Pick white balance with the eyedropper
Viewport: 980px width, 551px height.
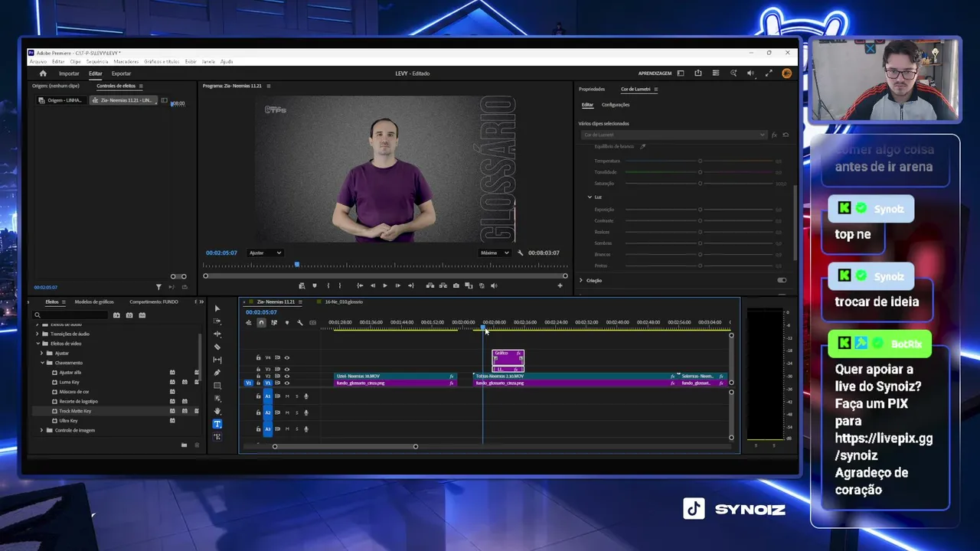(x=643, y=146)
